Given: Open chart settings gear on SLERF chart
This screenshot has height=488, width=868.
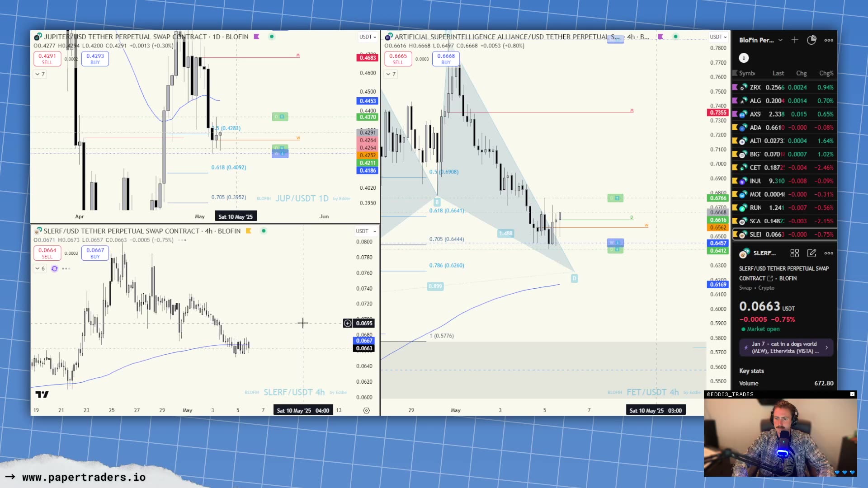Looking at the screenshot, I should tap(366, 410).
